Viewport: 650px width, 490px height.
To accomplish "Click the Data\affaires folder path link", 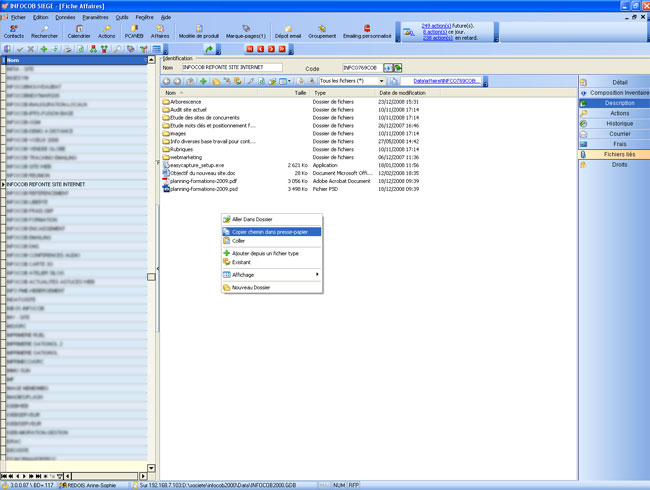I will coord(447,81).
